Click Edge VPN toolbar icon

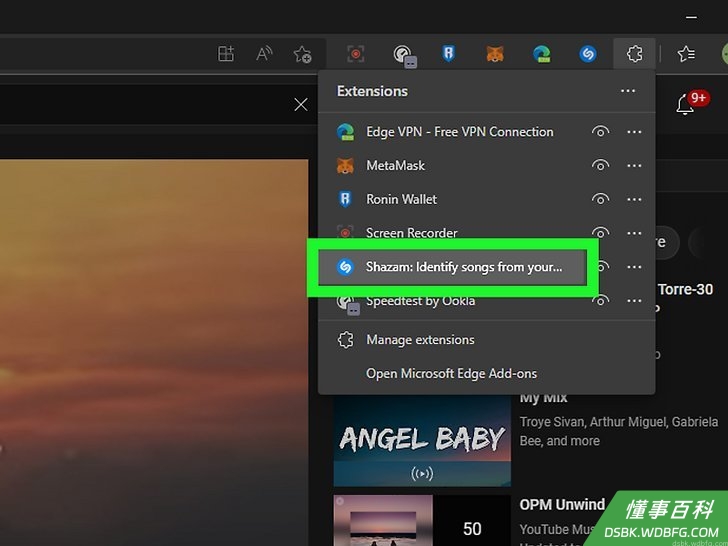pyautogui.click(x=541, y=54)
